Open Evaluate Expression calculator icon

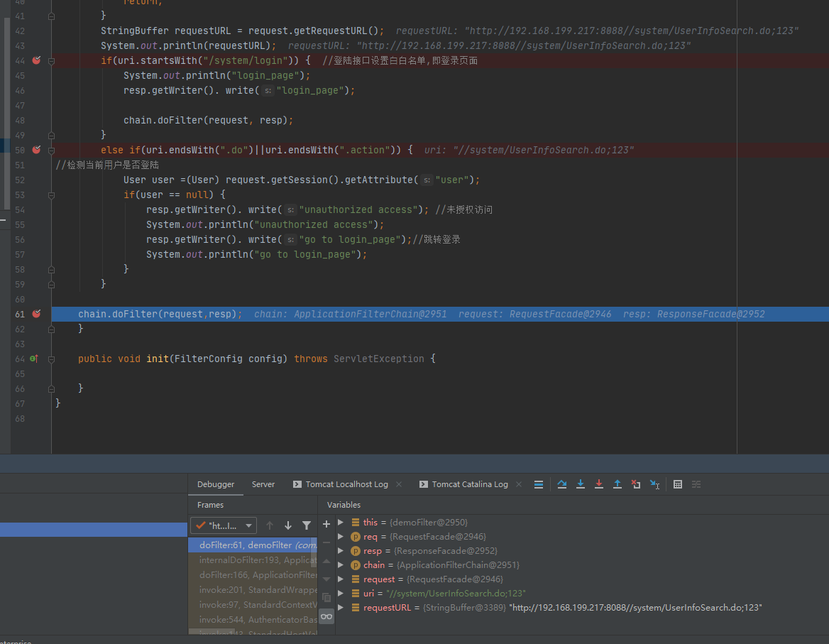678,484
